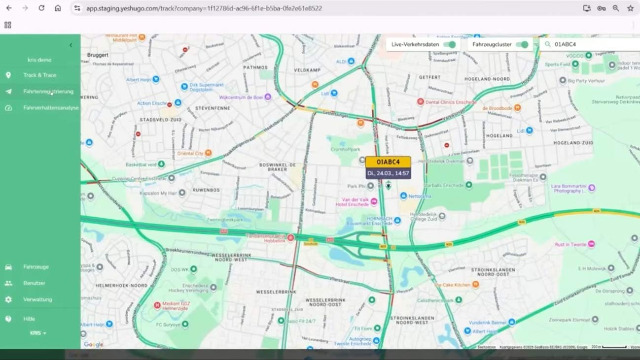The height and width of the screenshot is (360, 640).
Task: Open Hilfe help icon
Action: click(8, 319)
